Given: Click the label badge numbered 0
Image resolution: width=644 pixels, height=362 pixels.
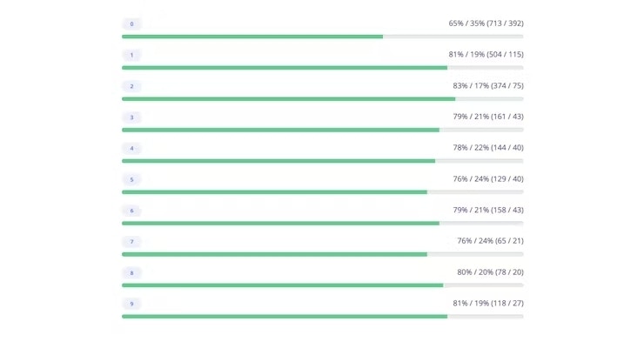Looking at the screenshot, I should [x=131, y=23].
